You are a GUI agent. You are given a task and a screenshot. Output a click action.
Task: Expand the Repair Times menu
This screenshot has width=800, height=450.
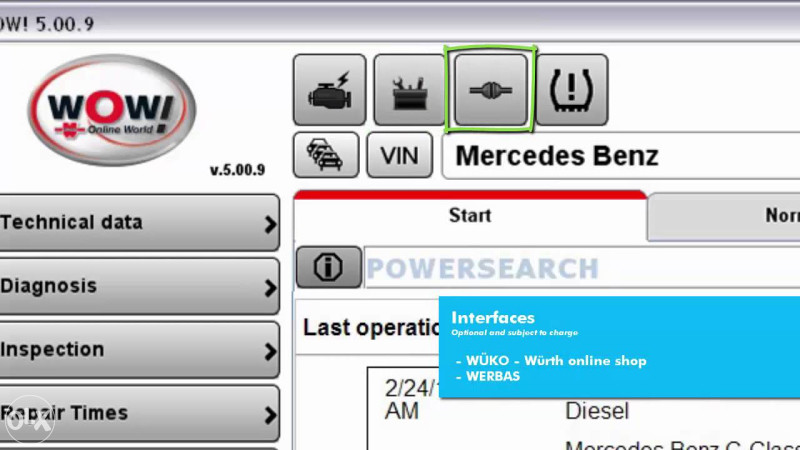[139, 413]
